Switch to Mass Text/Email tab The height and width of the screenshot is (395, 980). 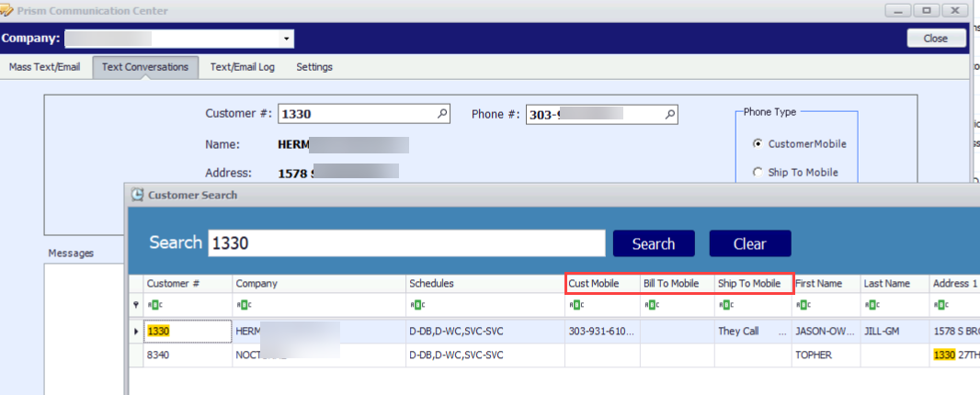click(44, 67)
